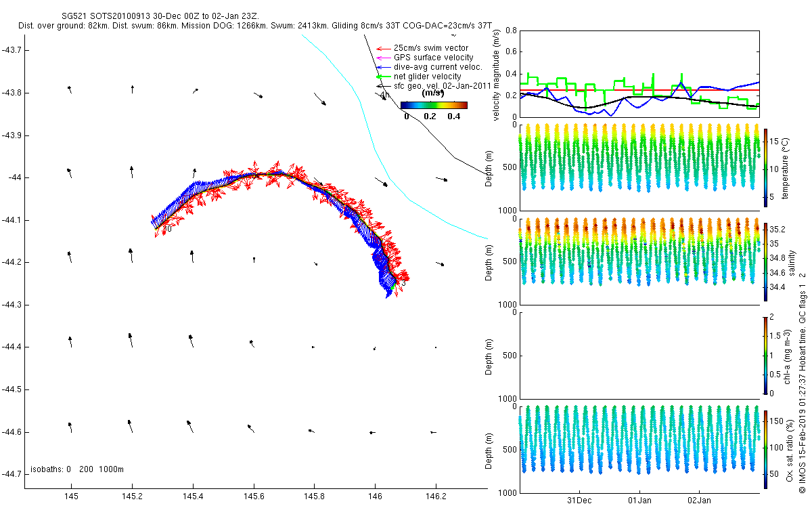Click the glider track end marker labeled '3'

403,283
